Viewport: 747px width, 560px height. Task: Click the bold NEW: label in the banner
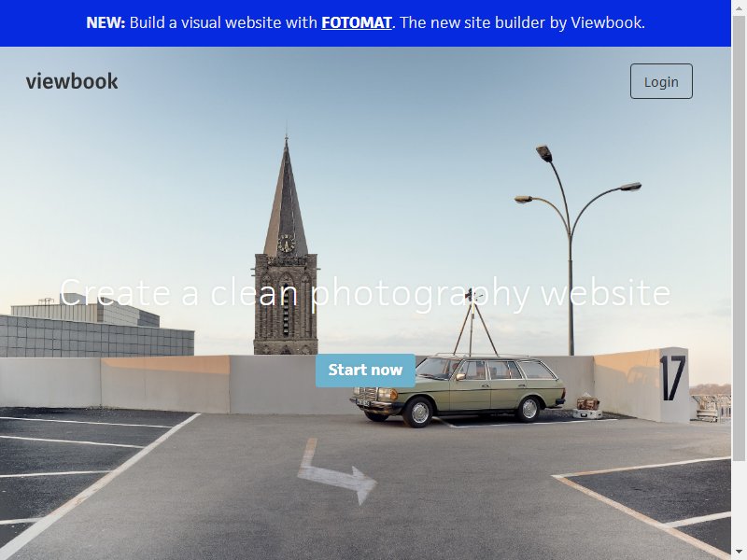pyautogui.click(x=106, y=22)
